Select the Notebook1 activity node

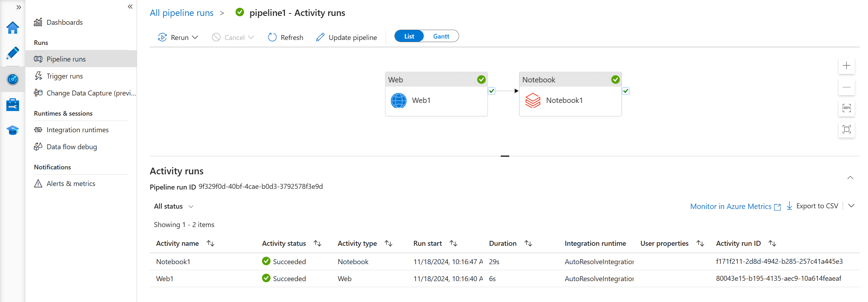tap(570, 100)
